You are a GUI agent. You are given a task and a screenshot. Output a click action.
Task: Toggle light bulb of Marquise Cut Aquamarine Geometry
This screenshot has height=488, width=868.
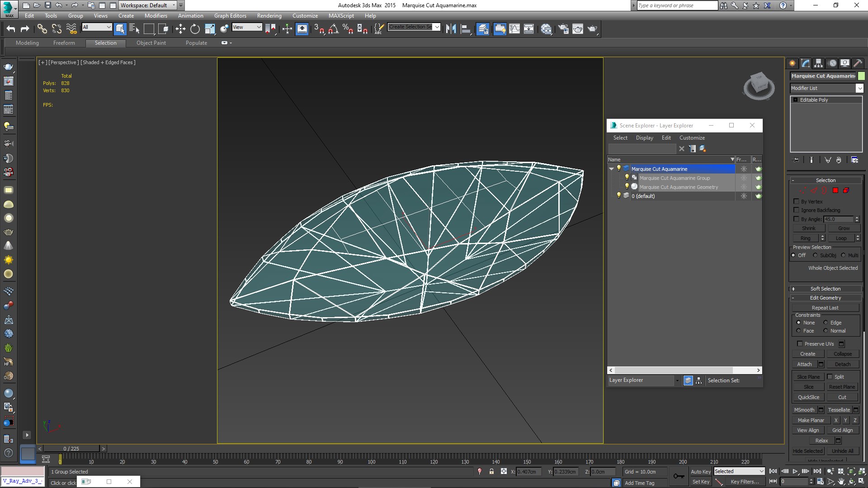tap(627, 187)
